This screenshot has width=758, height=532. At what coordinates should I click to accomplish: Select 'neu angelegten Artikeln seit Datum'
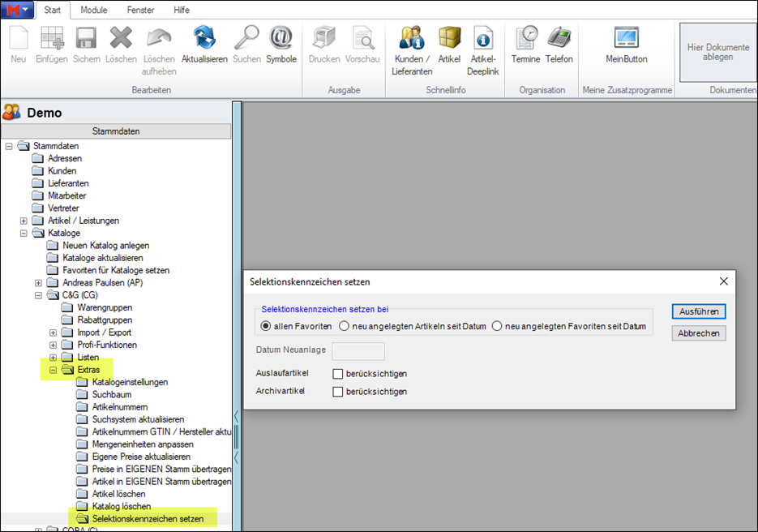(345, 326)
